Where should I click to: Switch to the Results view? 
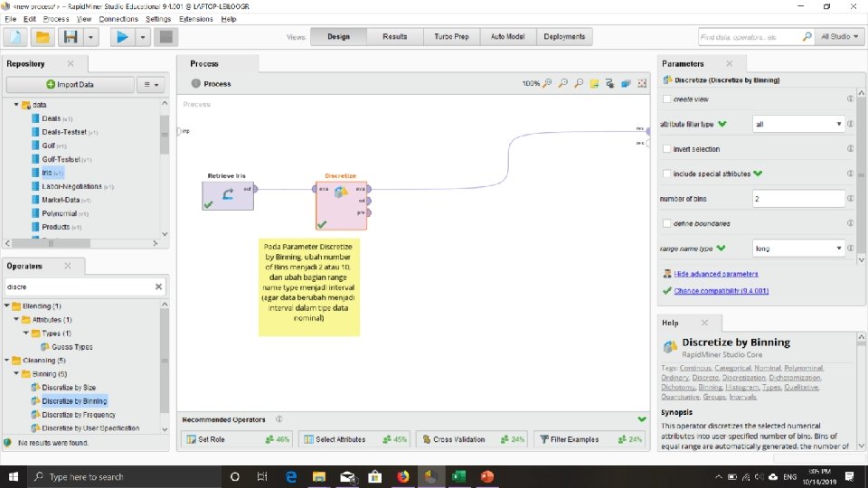click(x=395, y=36)
